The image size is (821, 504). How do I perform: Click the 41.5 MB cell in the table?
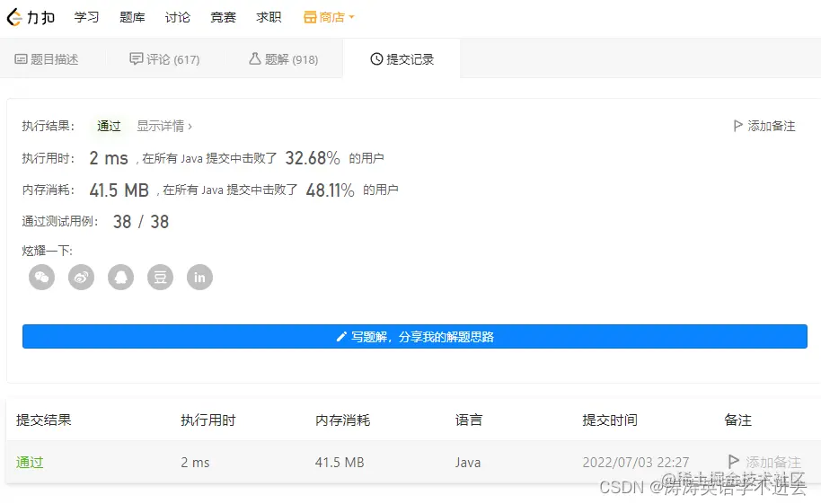click(x=340, y=462)
